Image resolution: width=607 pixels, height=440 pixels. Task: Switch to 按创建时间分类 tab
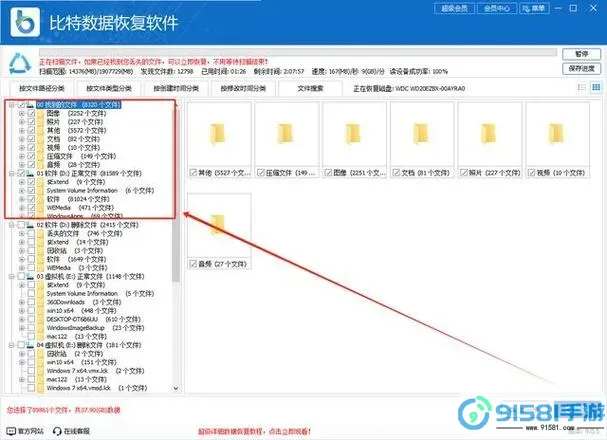pos(176,89)
